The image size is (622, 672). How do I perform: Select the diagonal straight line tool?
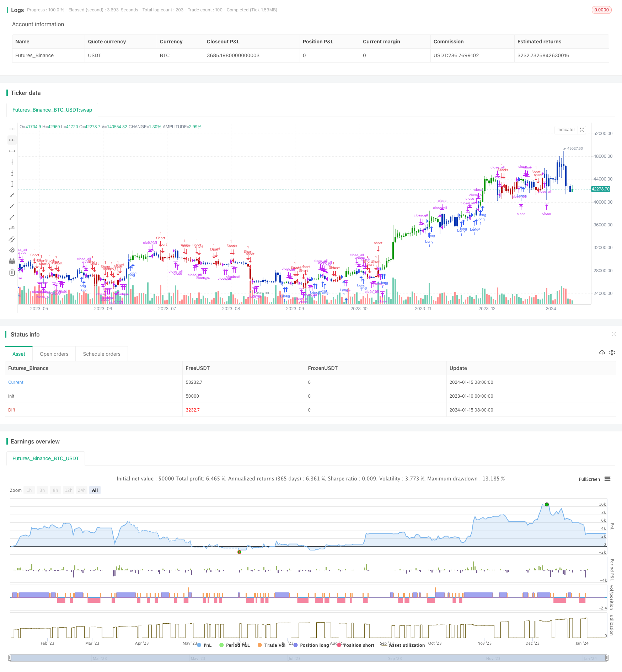tap(12, 195)
